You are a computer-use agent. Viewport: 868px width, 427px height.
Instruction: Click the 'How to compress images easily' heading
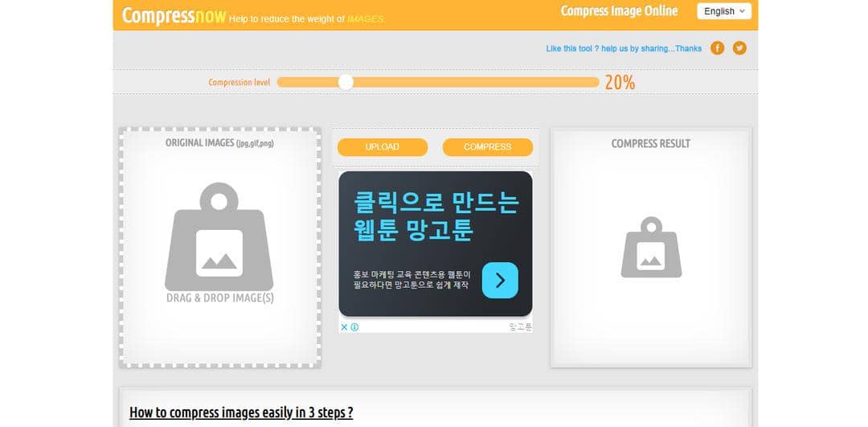click(241, 413)
